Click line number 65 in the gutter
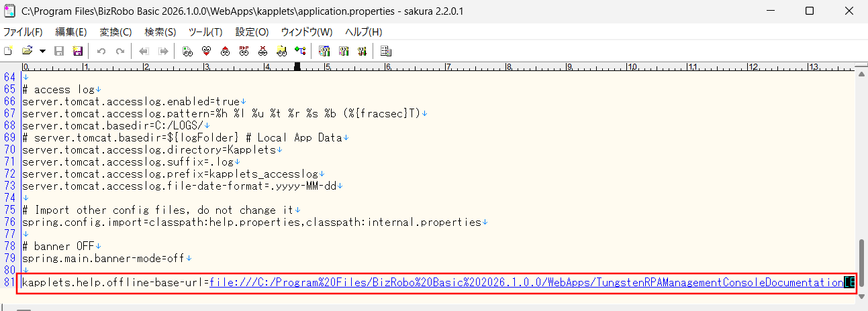The height and width of the screenshot is (311, 868). pos(10,89)
